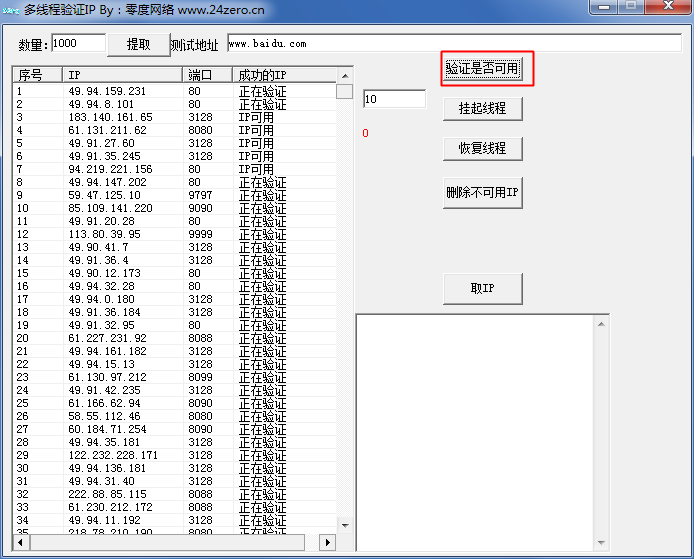Screen dimensions: 694x559
Task: Focus the test address field www.baidu.com
Action: coord(454,43)
